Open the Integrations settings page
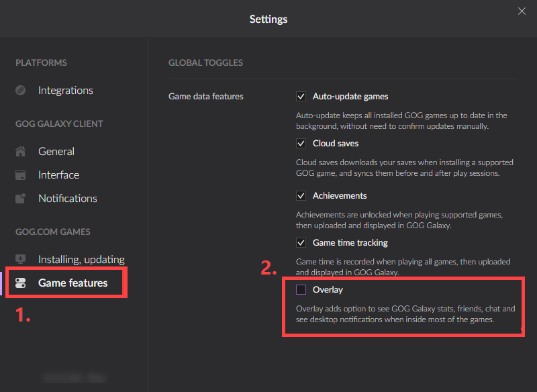Image resolution: width=537 pixels, height=392 pixels. click(66, 91)
